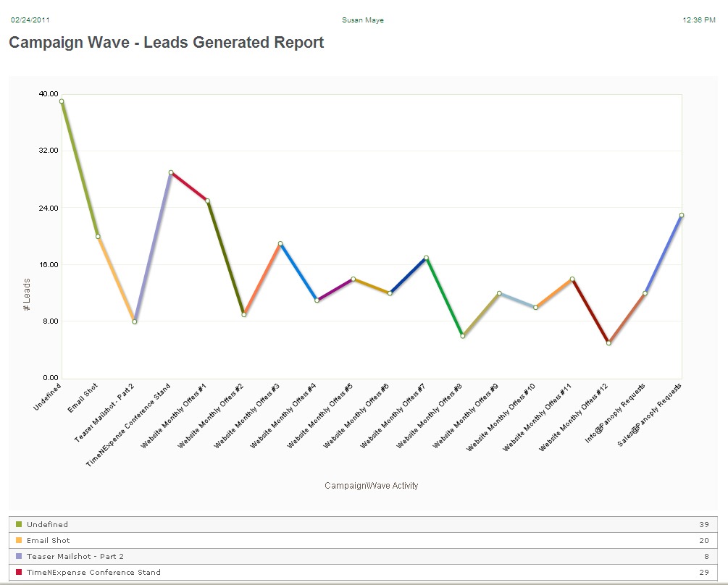Click the Email Shot data point marker

(x=98, y=236)
